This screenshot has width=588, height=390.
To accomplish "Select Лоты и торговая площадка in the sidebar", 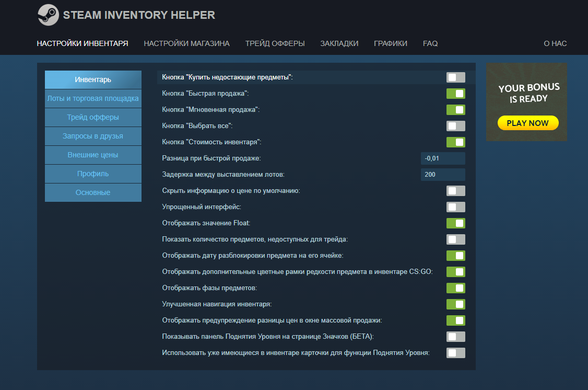I will [x=93, y=98].
